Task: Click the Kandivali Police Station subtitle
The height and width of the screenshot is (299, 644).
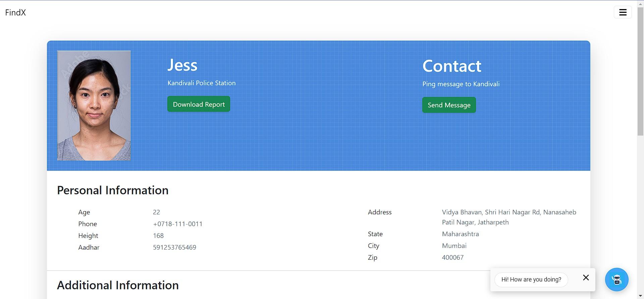Action: [x=201, y=83]
